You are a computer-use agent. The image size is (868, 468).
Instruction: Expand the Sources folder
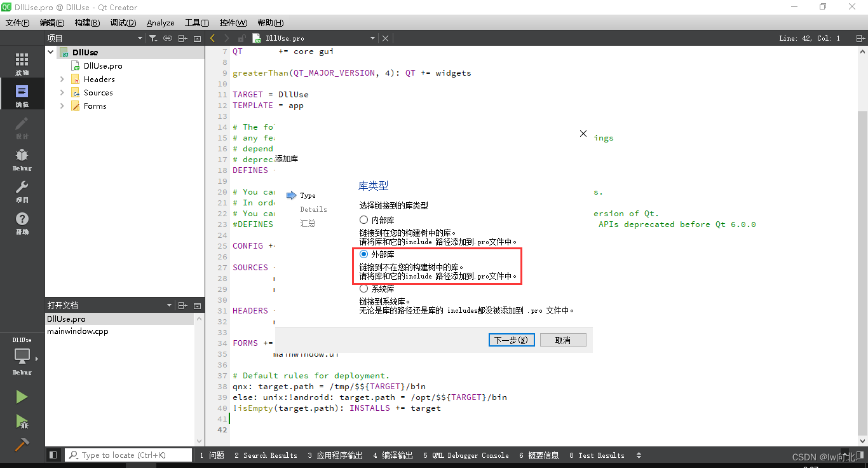[x=62, y=93]
